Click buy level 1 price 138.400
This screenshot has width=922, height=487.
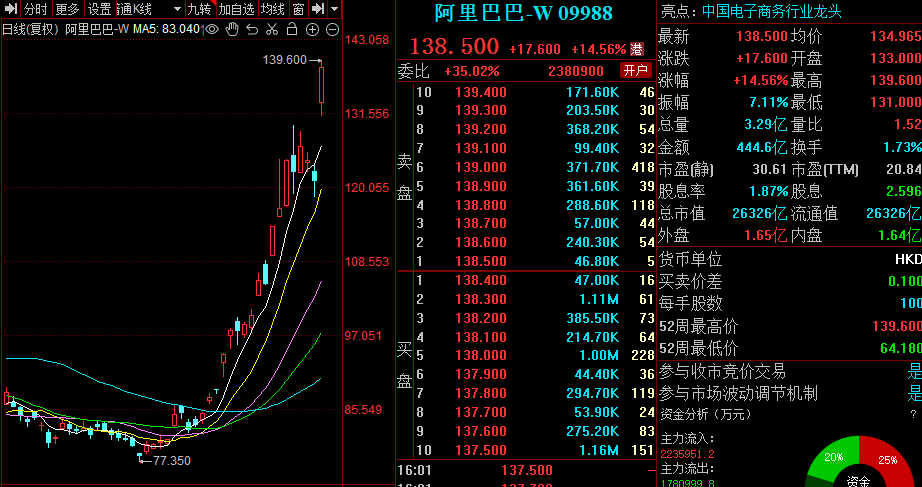(x=480, y=281)
